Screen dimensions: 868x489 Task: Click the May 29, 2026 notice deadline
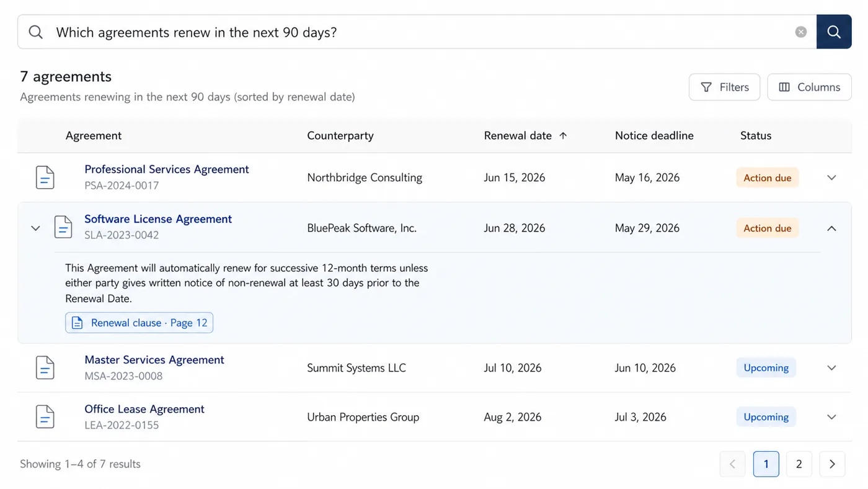coord(647,228)
